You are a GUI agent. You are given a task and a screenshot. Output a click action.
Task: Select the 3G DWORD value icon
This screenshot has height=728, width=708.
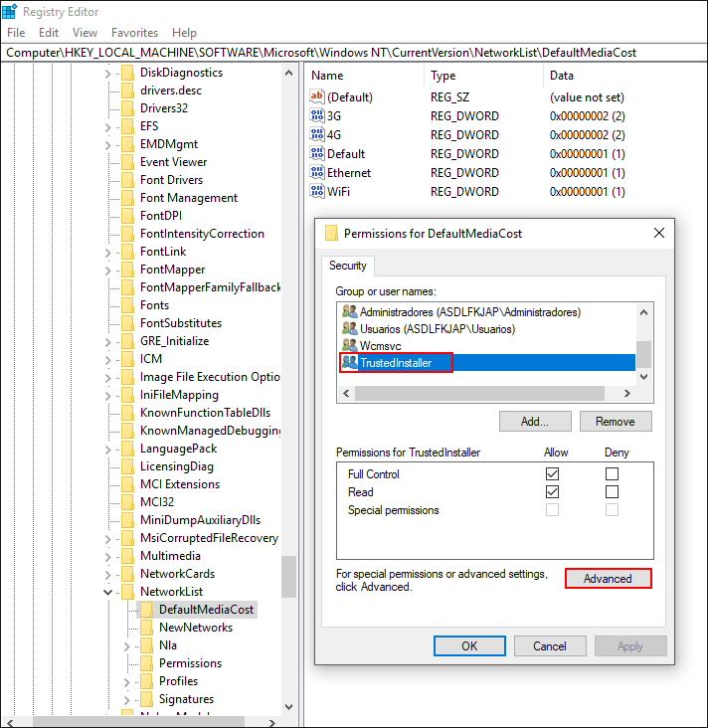tap(316, 115)
